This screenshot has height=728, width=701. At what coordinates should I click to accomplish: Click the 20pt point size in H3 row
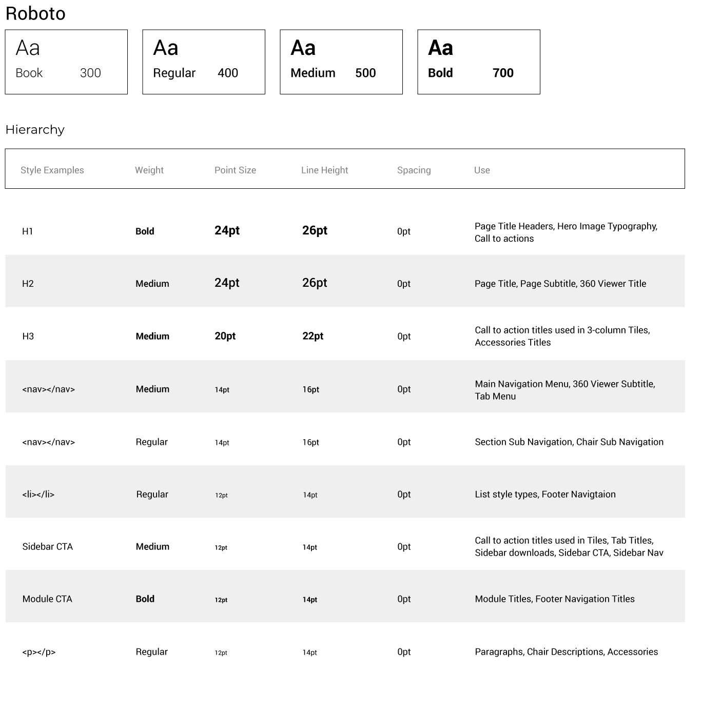(225, 336)
